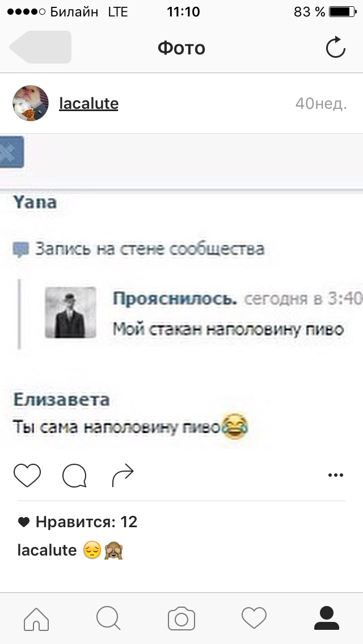363x644 pixels.
Task: Open the Camera tab
Action: 181,618
